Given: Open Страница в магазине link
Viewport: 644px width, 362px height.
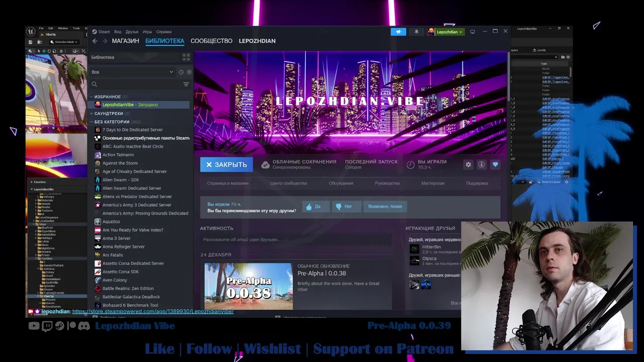Looking at the screenshot, I should pos(227,183).
